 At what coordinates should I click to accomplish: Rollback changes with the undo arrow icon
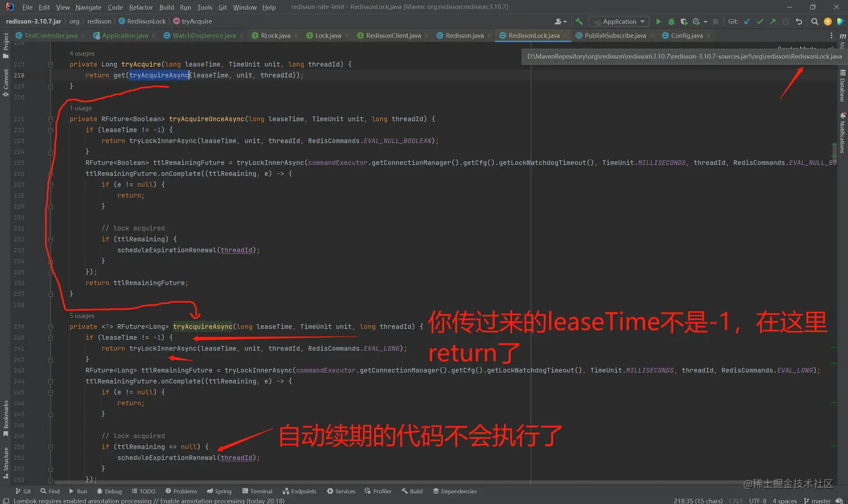pos(799,21)
